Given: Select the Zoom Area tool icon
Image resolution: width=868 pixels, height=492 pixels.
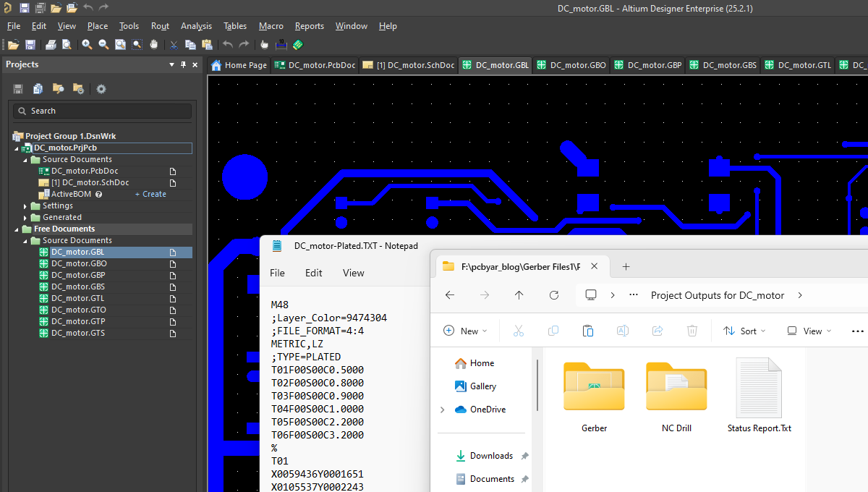Looking at the screenshot, I should 137,45.
